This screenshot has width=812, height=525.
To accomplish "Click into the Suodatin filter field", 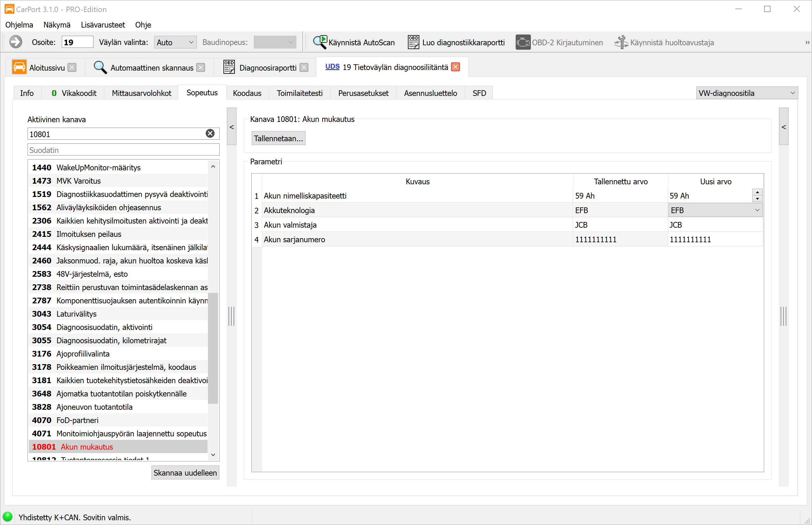I will (123, 150).
